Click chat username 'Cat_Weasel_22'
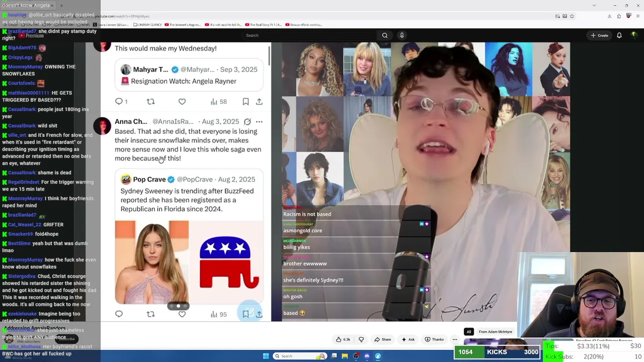644x362 pixels. click(25, 225)
